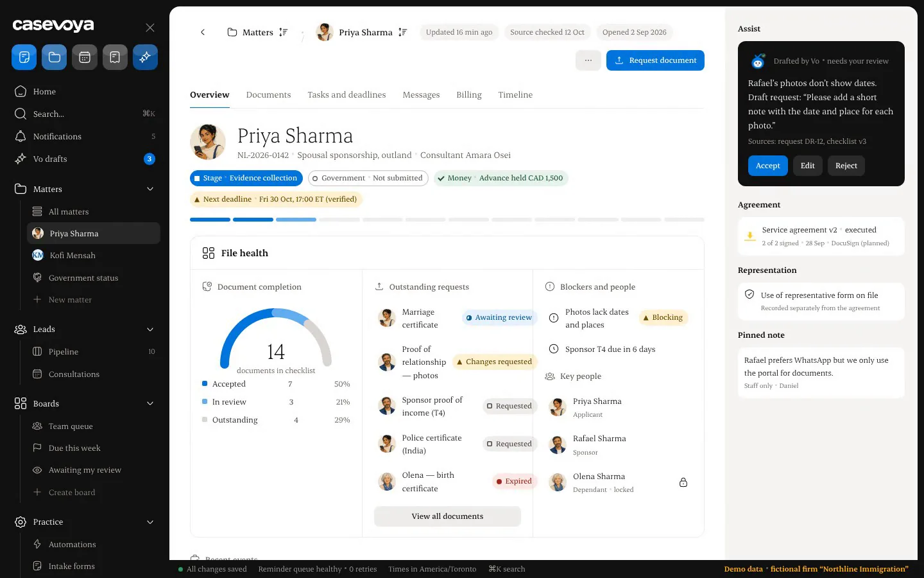Image resolution: width=924 pixels, height=578 pixels.
Task: Open sort options next to Matters breadcrumb
Action: coord(283,32)
